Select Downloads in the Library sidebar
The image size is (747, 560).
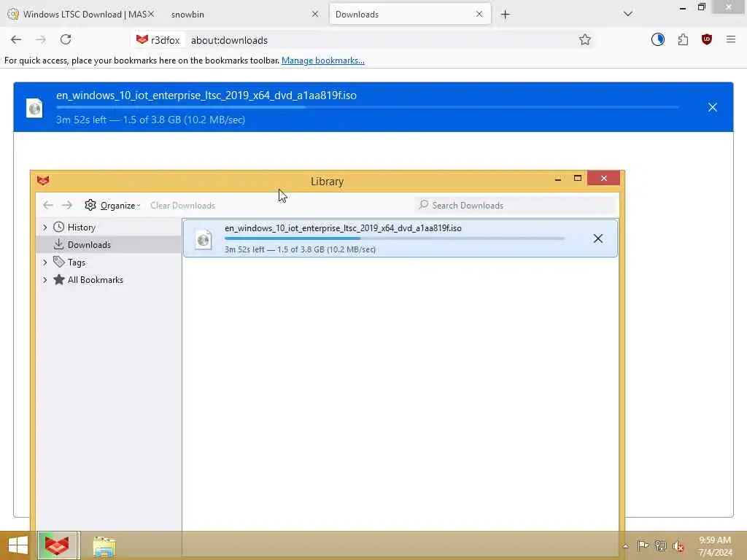(x=89, y=245)
